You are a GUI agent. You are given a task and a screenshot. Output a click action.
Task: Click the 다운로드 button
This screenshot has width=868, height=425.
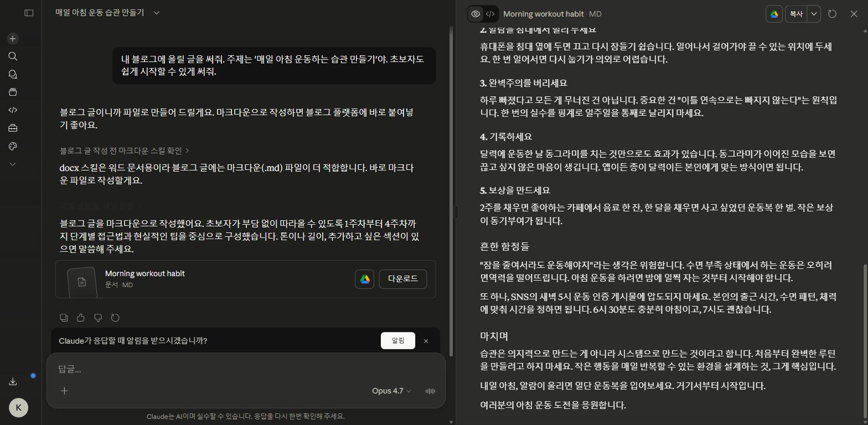tap(402, 279)
